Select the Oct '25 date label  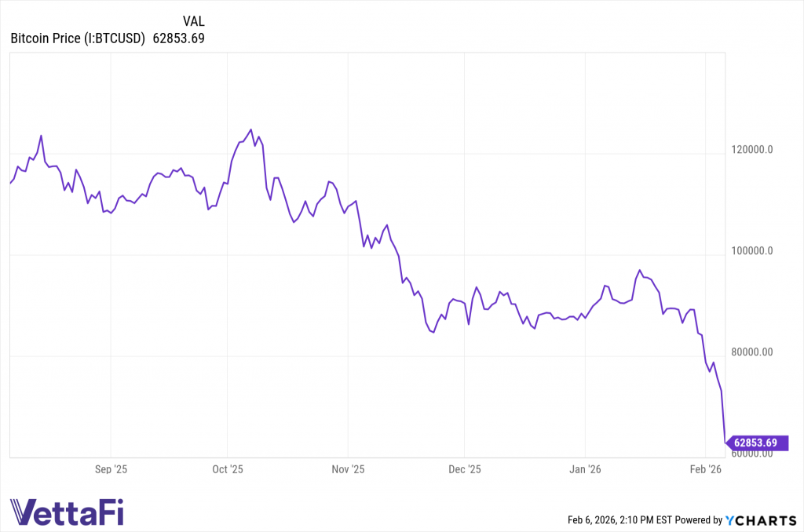pyautogui.click(x=228, y=469)
